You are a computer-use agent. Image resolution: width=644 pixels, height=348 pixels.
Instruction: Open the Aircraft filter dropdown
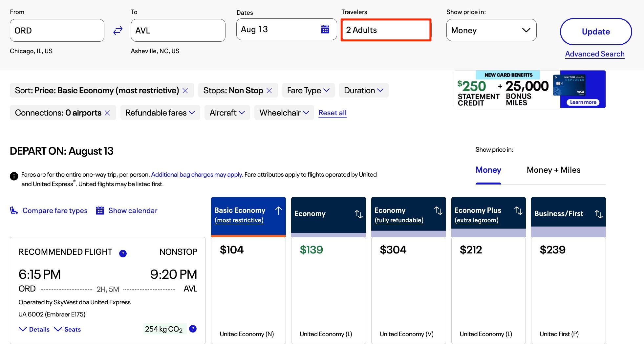coord(227,113)
